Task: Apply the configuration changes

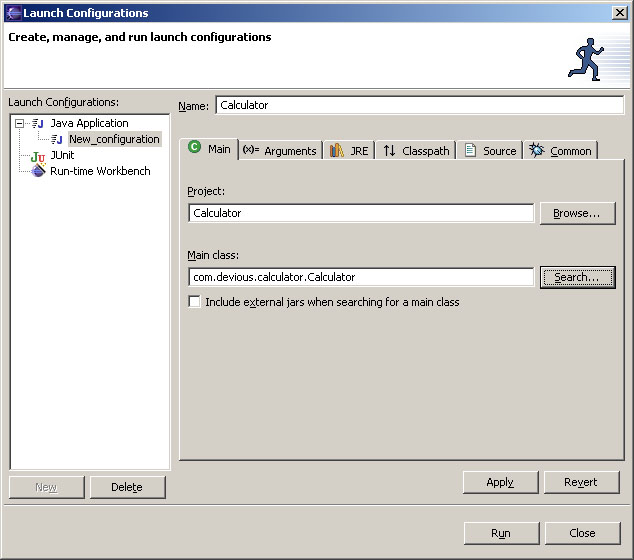Action: 500,482
